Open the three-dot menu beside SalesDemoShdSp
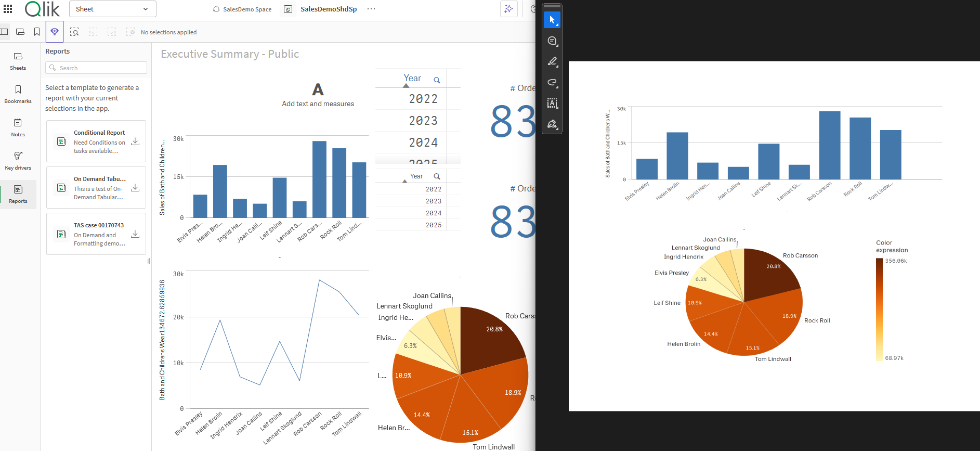980x451 pixels. pos(371,9)
